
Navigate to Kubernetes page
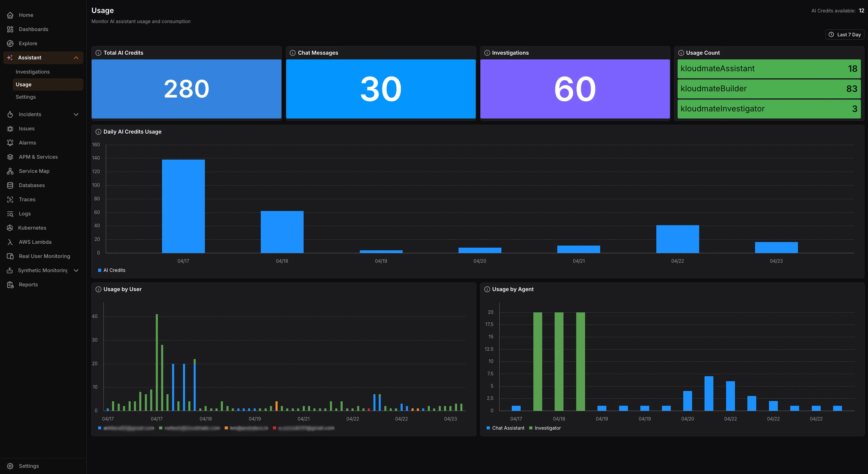click(x=32, y=228)
